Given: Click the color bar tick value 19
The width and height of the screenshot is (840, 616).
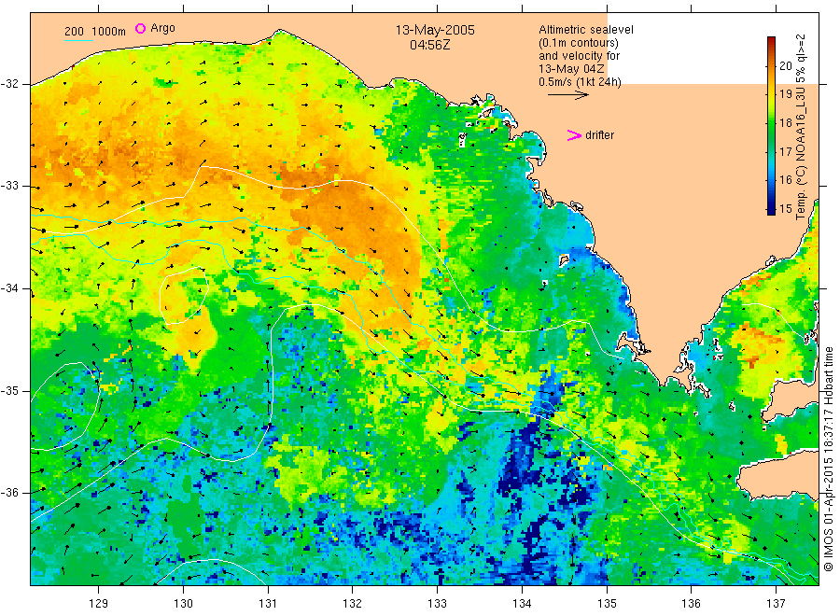Looking at the screenshot, I should pos(785,94).
